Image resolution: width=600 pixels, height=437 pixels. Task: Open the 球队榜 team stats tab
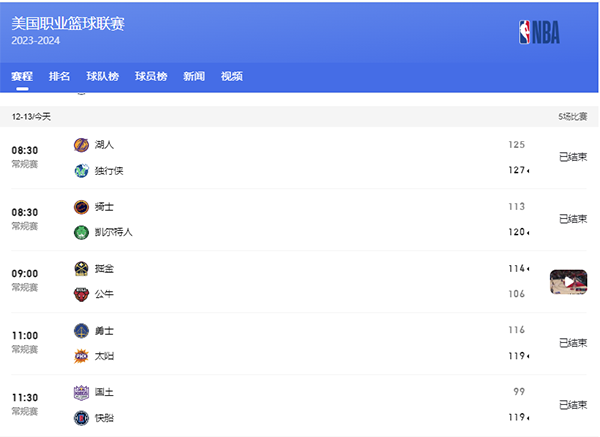103,76
